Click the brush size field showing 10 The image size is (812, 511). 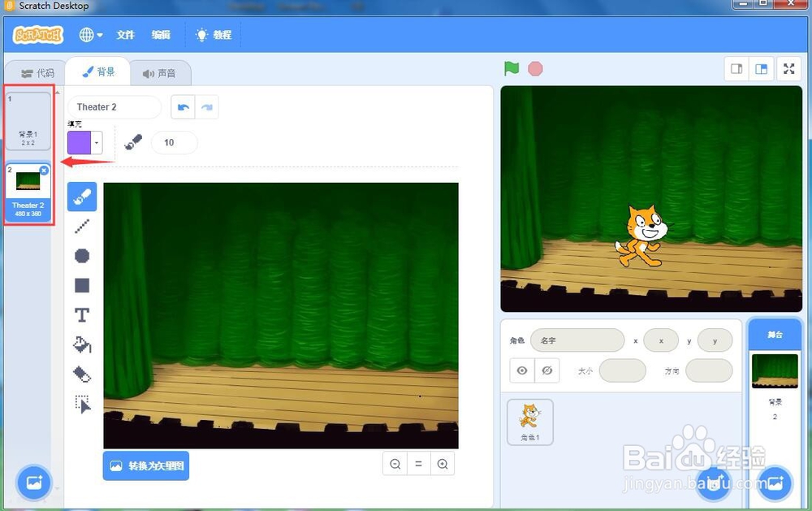[174, 142]
